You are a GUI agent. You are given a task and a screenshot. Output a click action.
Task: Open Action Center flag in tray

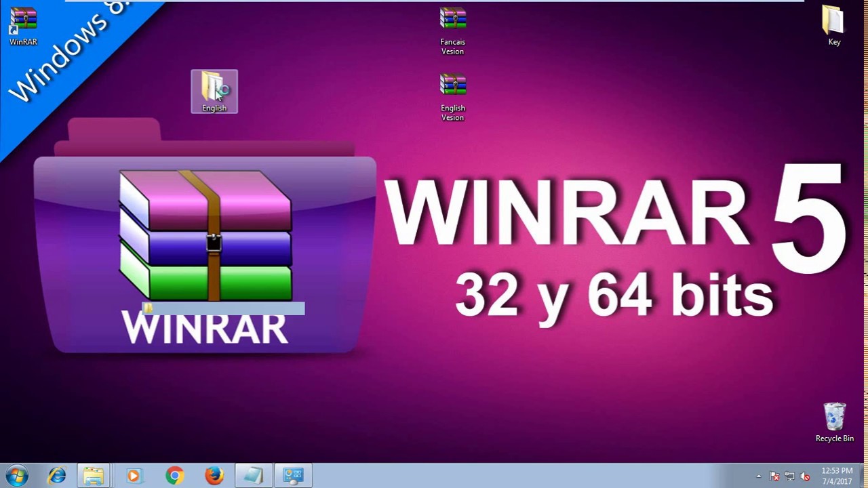[774, 476]
